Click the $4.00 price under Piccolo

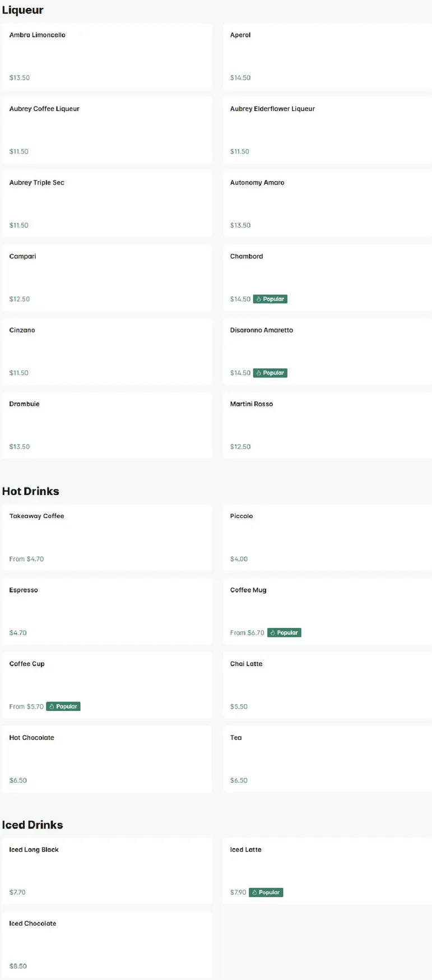pyautogui.click(x=239, y=559)
